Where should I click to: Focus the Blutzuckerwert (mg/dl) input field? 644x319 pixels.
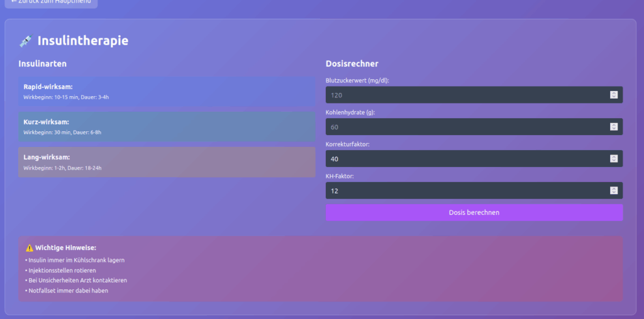point(465,95)
